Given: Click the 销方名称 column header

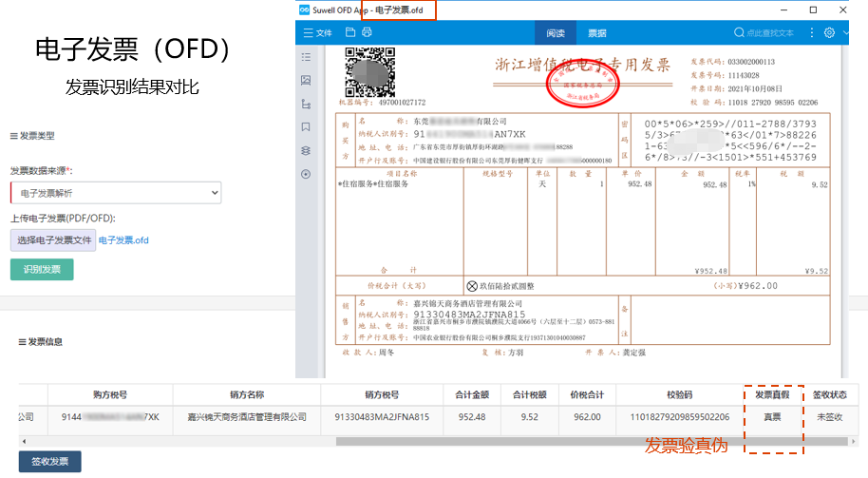Looking at the screenshot, I should point(247,394).
